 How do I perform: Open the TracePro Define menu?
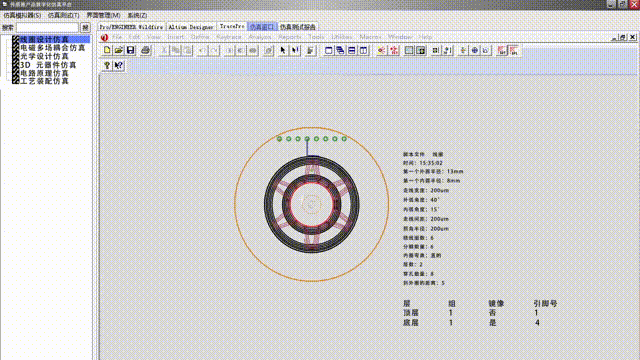click(x=200, y=37)
